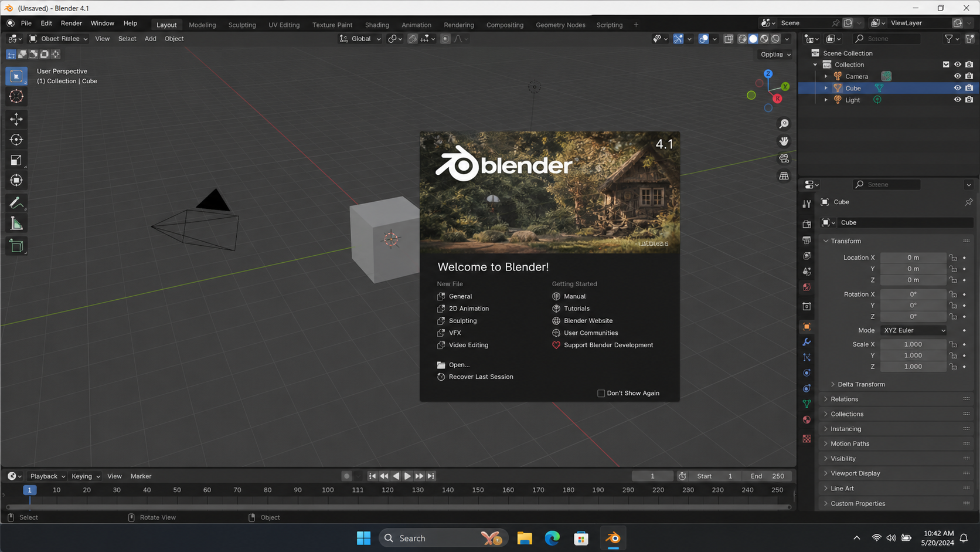Select the Measure tool
The image size is (980, 552).
pyautogui.click(x=16, y=223)
